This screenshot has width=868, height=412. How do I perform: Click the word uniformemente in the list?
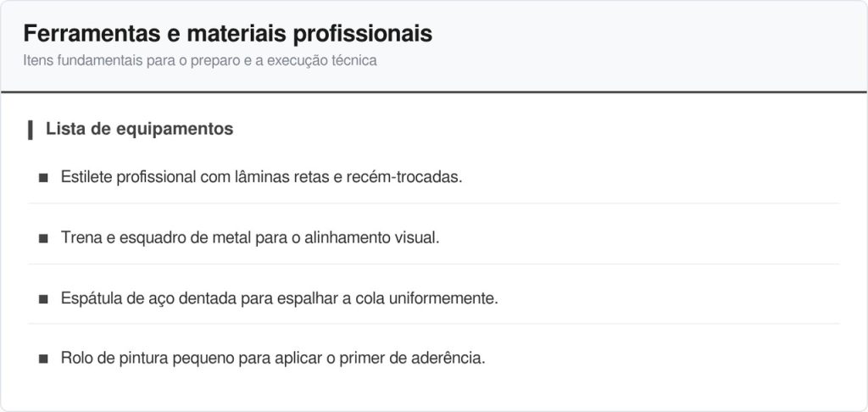click(446, 298)
